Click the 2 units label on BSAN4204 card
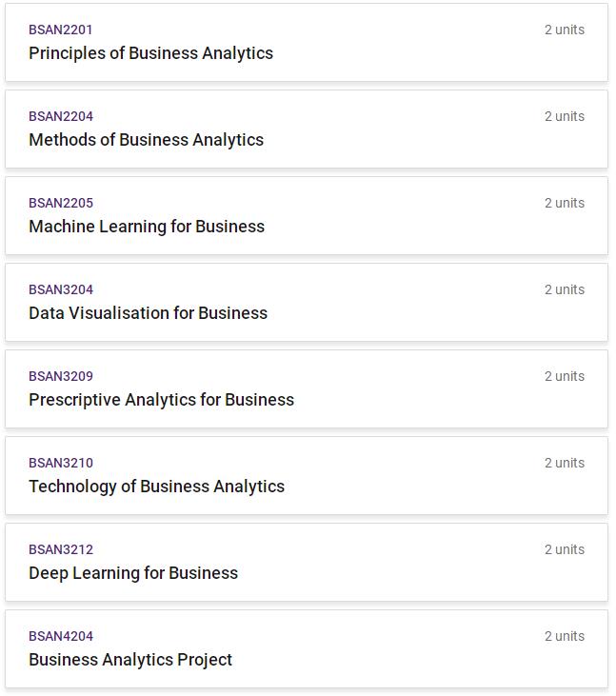The height and width of the screenshot is (696, 616). (565, 636)
